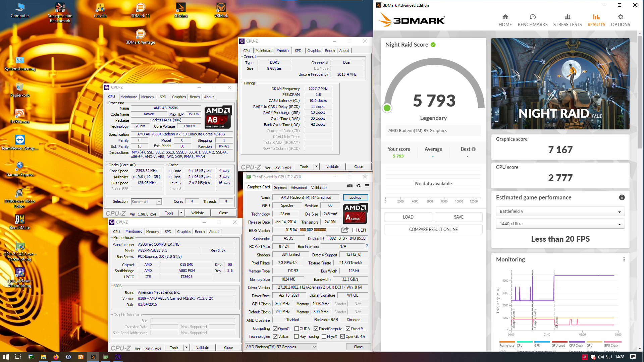Open the Superposition Benchmark desktop icon
The height and width of the screenshot is (362, 644).
[60, 12]
